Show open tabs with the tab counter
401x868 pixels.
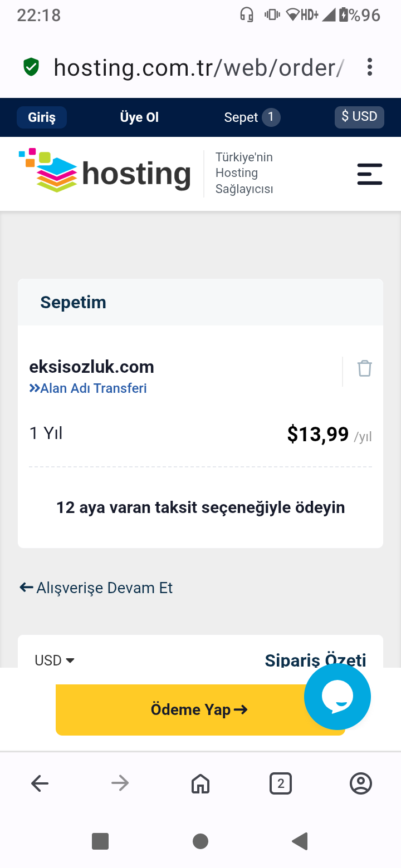point(281,783)
